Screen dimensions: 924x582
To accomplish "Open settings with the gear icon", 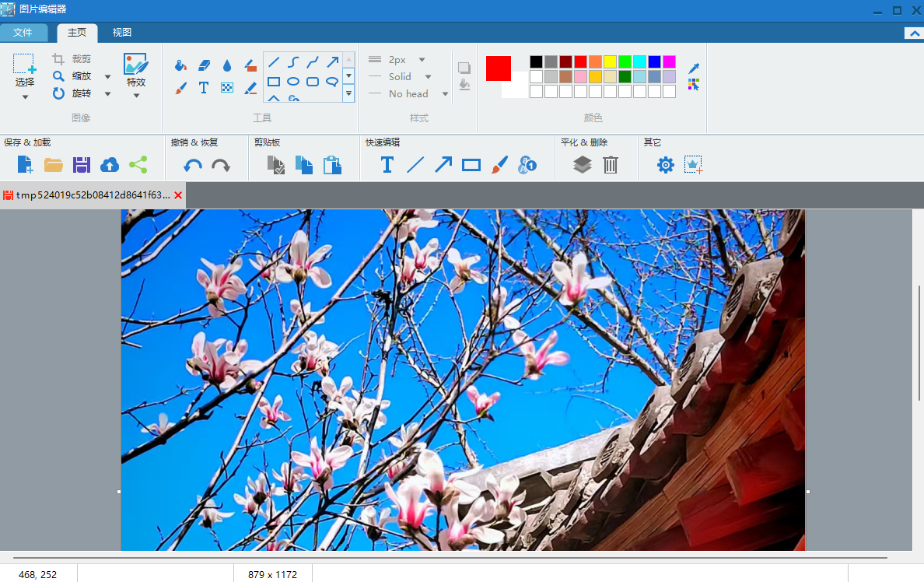I will pos(665,164).
